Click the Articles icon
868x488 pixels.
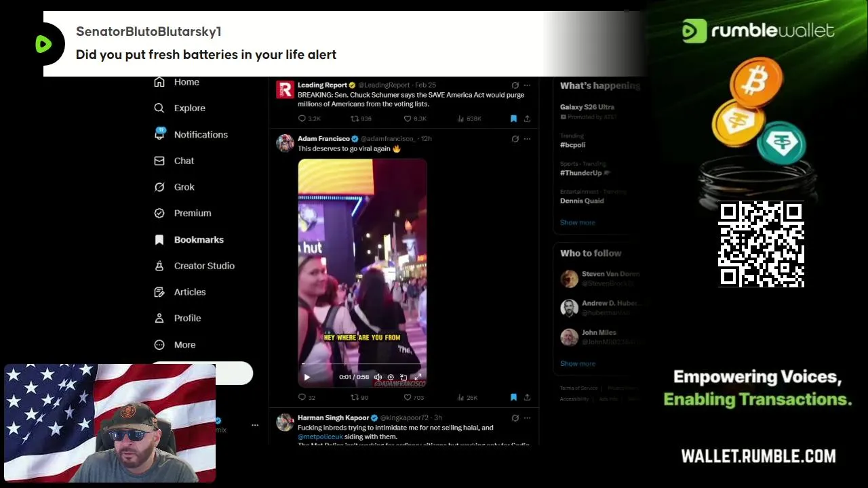pos(159,292)
